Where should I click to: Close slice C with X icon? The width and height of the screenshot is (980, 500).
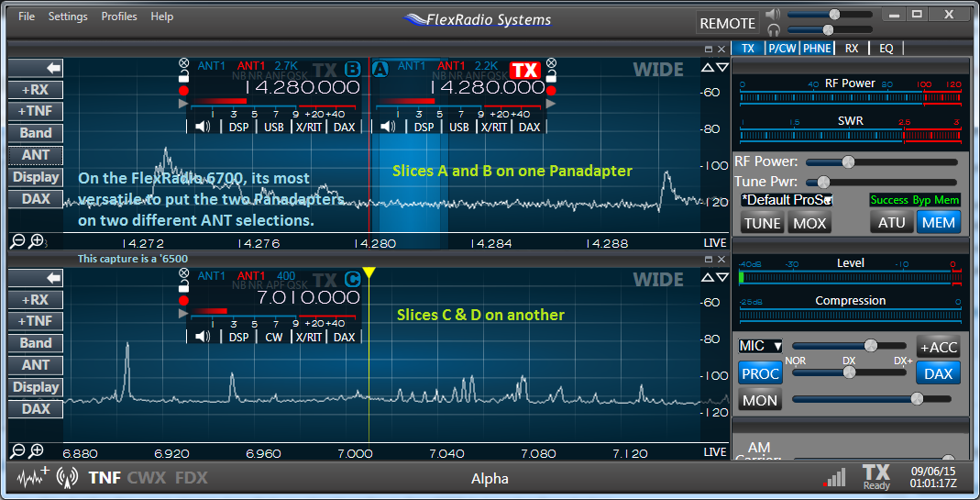pos(183,272)
